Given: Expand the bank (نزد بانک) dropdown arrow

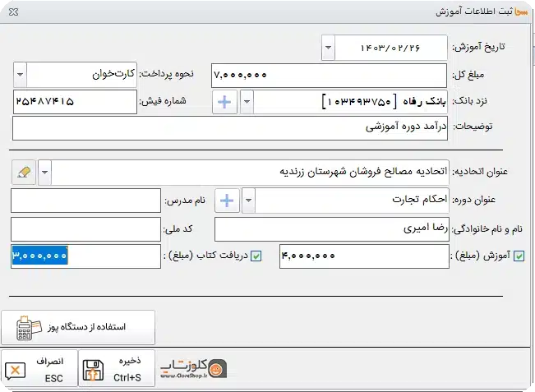Looking at the screenshot, I should pos(247,102).
